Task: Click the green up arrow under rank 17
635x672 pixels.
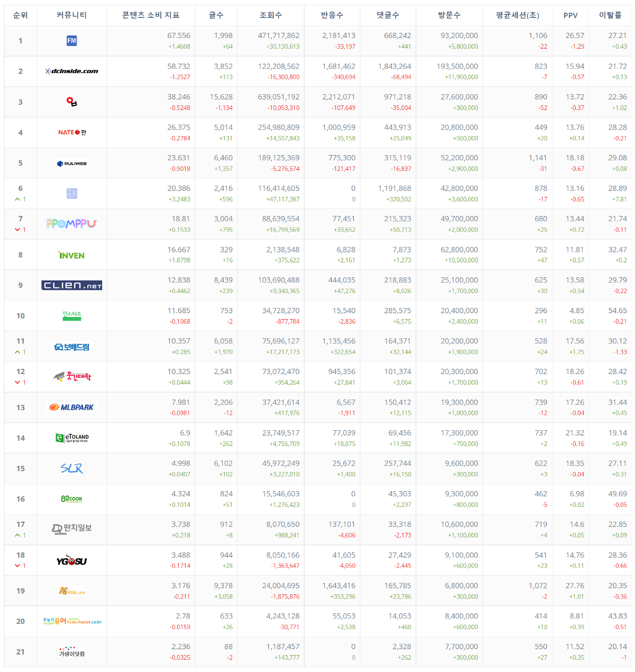Action: 17,535
